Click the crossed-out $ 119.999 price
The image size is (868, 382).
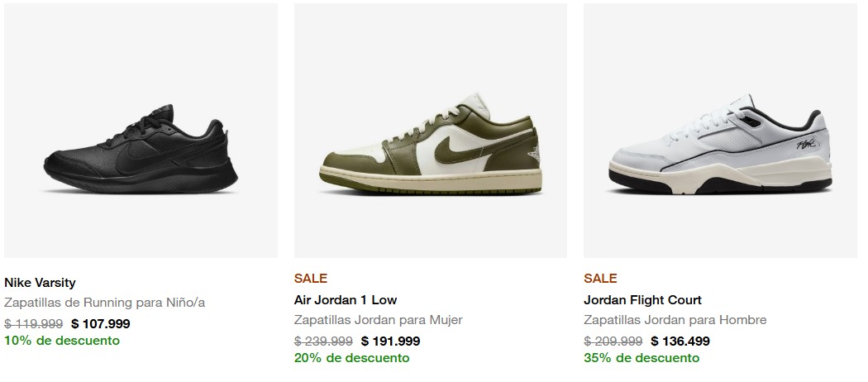pos(33,324)
